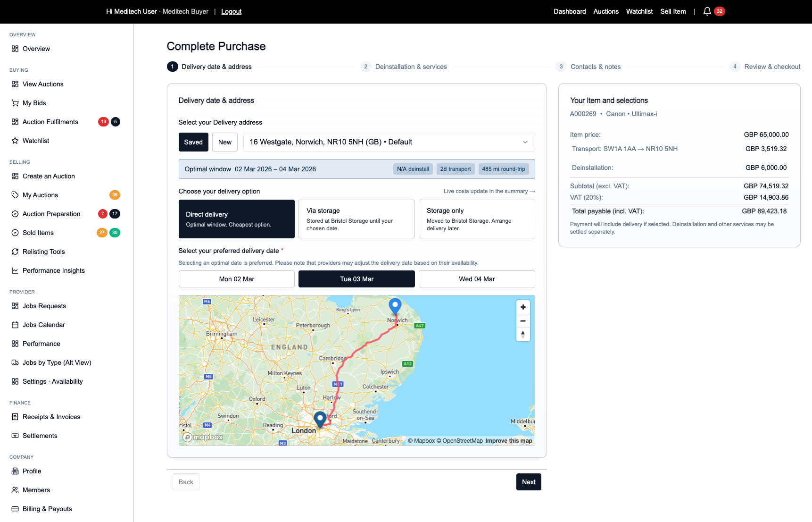The image size is (812, 522).
Task: Choose Mon 02 Mar delivery date
Action: click(237, 279)
